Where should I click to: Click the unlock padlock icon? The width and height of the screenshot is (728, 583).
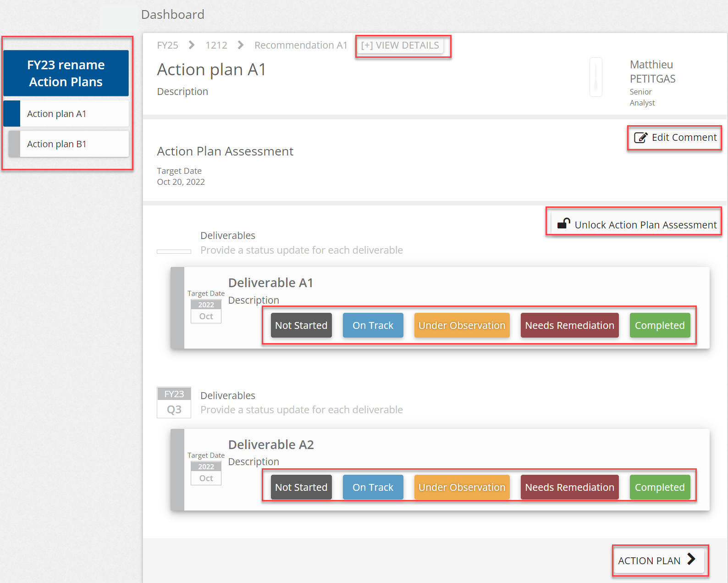(563, 223)
